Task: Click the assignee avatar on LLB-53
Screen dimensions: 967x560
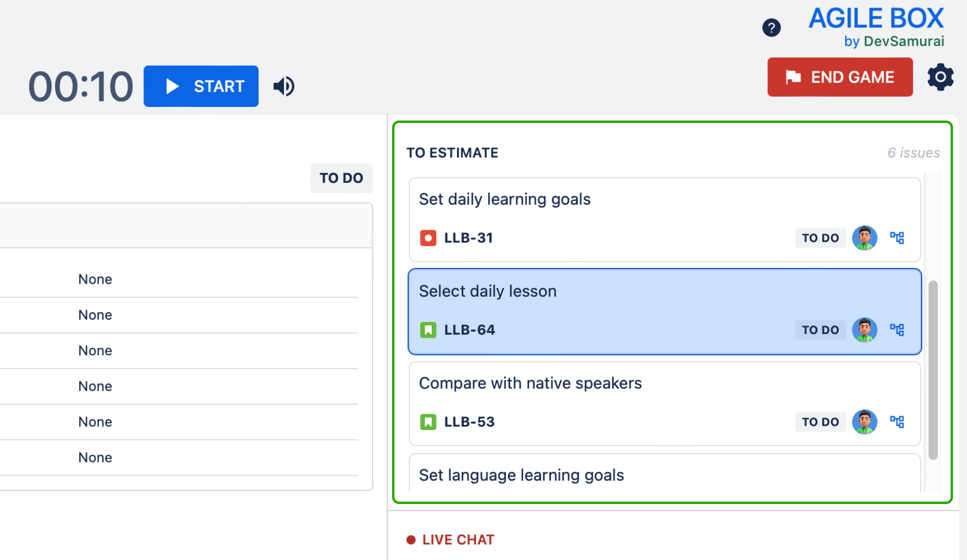Action: point(864,422)
